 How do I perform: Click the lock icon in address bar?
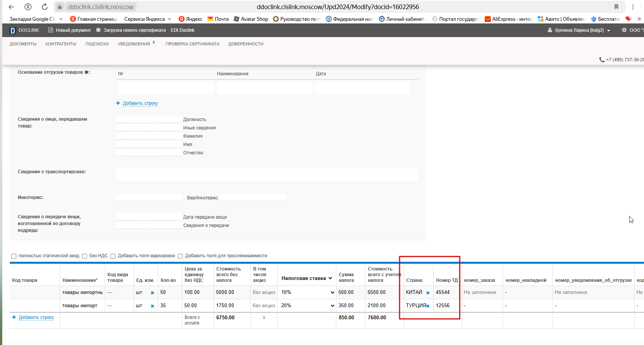coord(60,7)
